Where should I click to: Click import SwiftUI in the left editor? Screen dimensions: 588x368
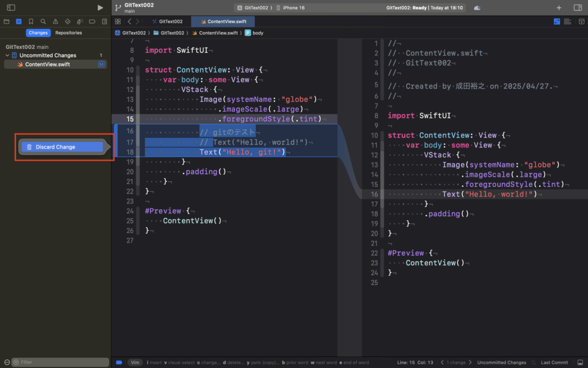176,51
